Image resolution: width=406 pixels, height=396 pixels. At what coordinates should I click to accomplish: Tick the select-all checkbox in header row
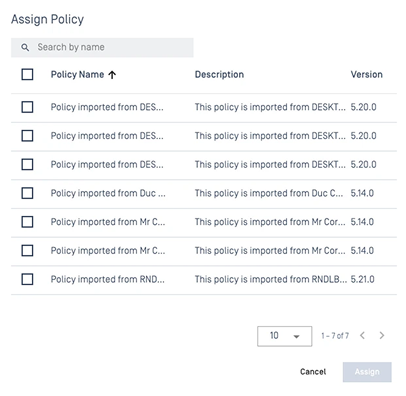pyautogui.click(x=27, y=74)
